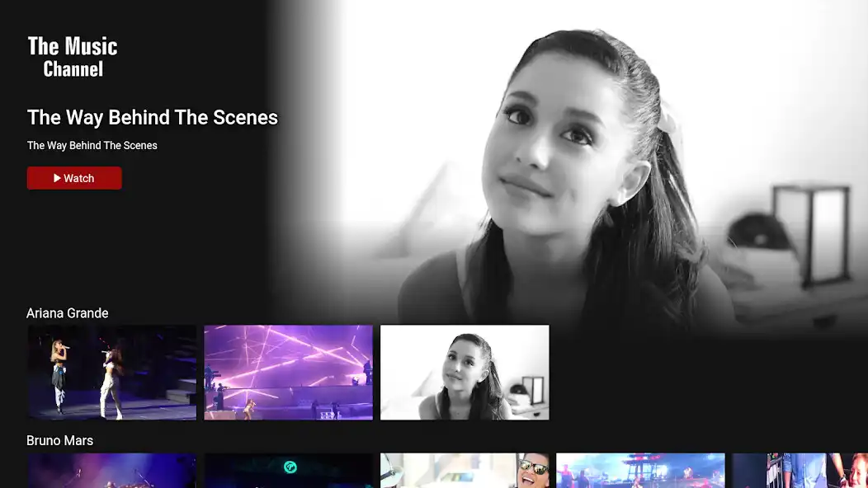Click the small subtitle under the main heading

point(92,146)
